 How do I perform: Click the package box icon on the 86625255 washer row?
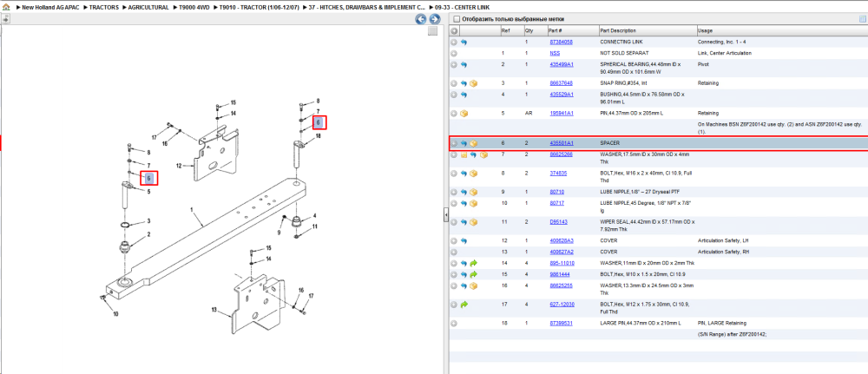[x=473, y=286]
